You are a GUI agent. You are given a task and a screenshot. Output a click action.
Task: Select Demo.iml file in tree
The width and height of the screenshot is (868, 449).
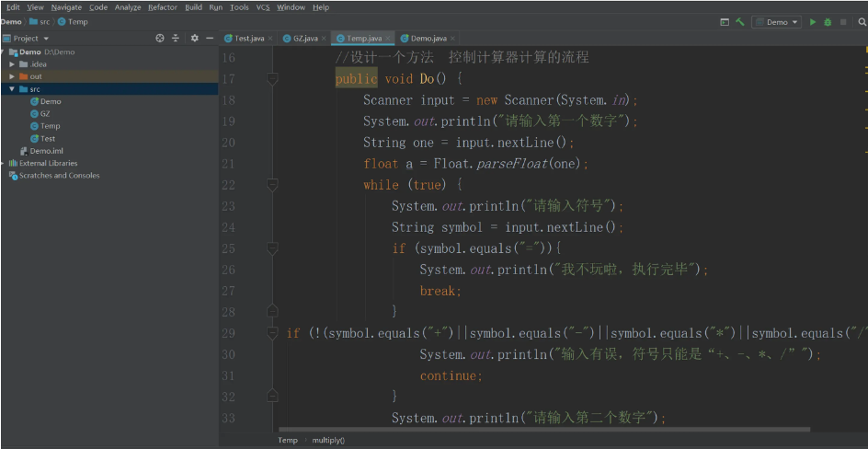[41, 151]
